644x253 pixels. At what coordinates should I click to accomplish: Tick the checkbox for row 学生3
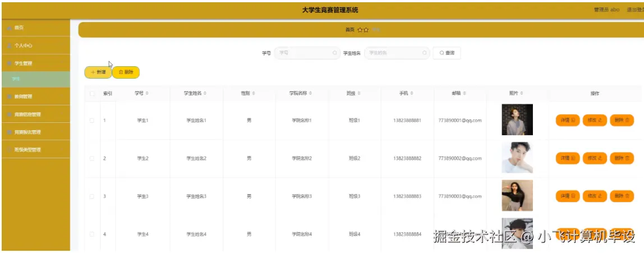[x=92, y=196]
